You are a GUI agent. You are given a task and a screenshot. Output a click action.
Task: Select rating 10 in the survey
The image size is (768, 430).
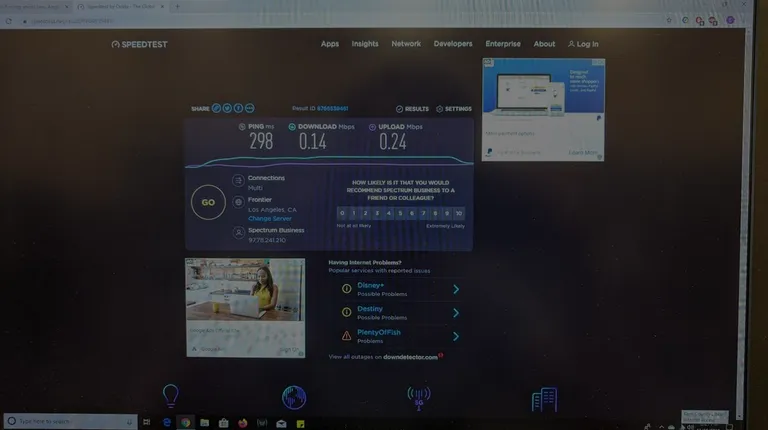point(458,213)
